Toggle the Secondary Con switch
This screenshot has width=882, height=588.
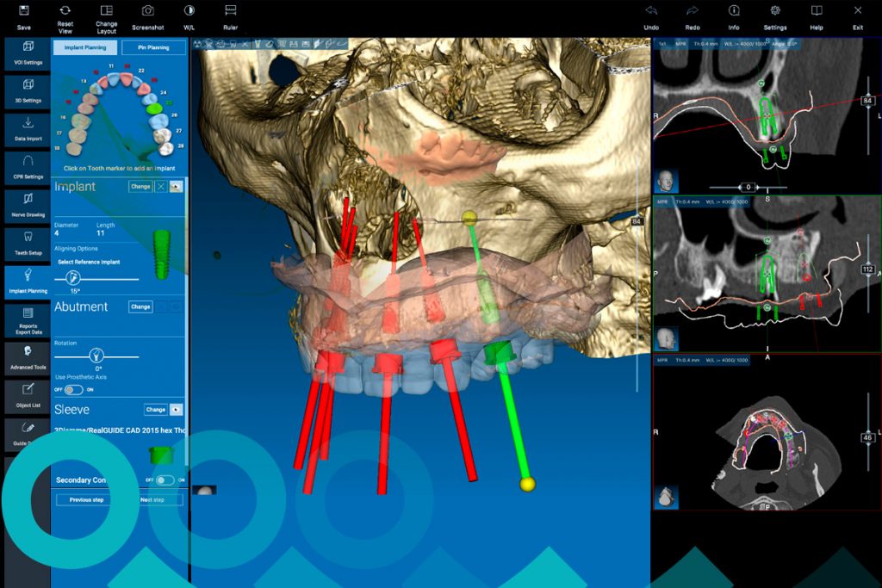pyautogui.click(x=165, y=480)
